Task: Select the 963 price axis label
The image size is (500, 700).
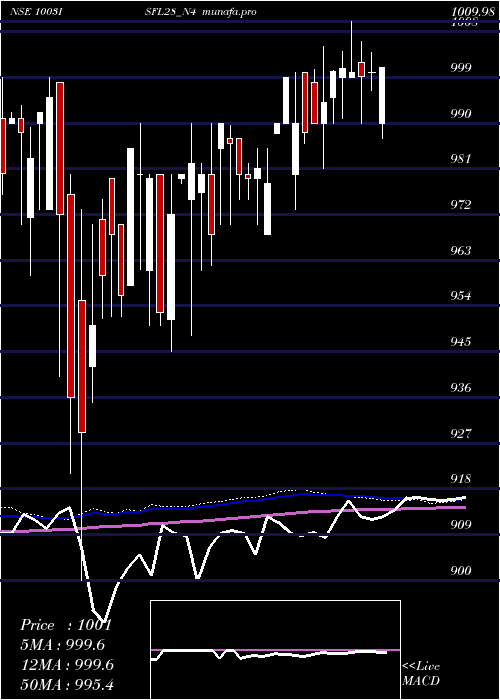Action: 461,250
